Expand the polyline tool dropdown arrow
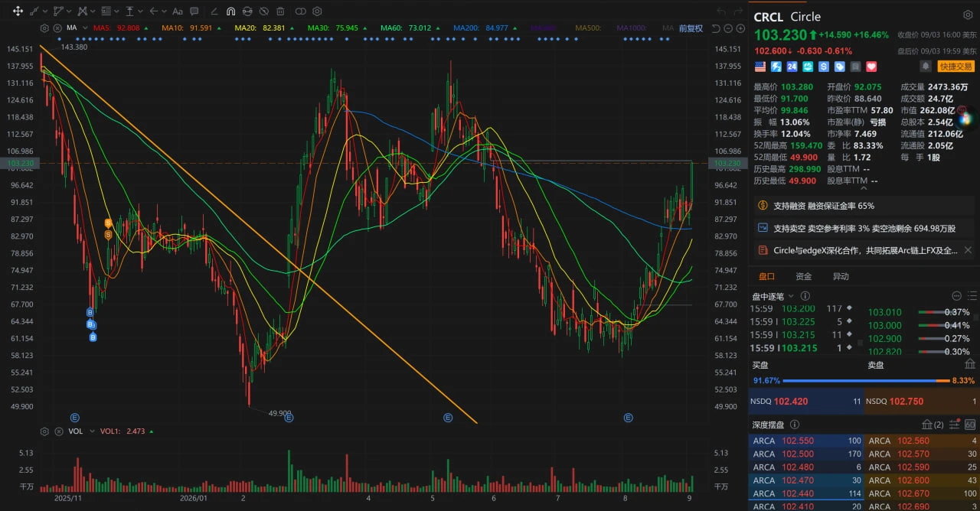 69,11
